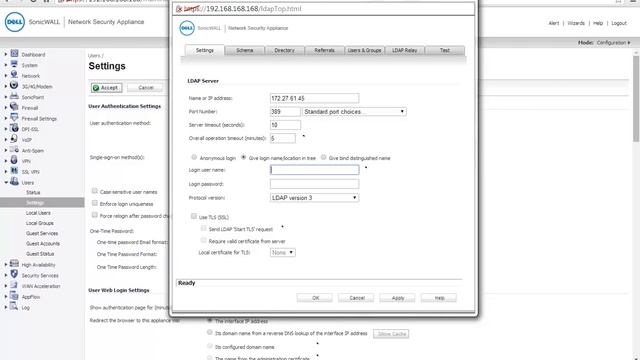Image resolution: width=640 pixels, height=360 pixels.
Task: Open Local certificate for TLS dropdown
Action: tap(282, 253)
